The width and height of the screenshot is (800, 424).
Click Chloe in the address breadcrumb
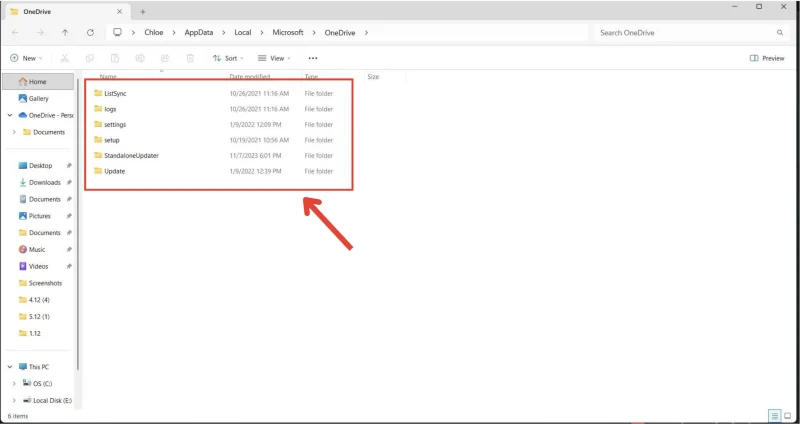click(154, 32)
